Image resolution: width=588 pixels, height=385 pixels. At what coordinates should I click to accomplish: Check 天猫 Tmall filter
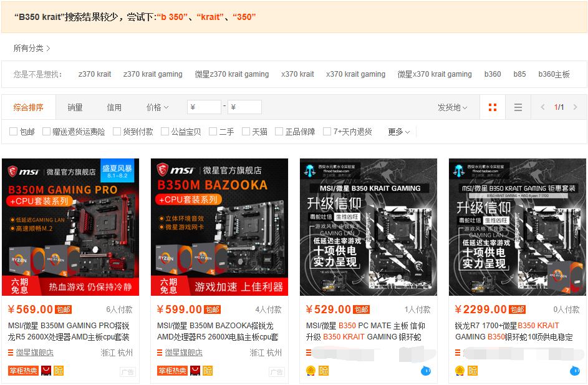[246, 132]
